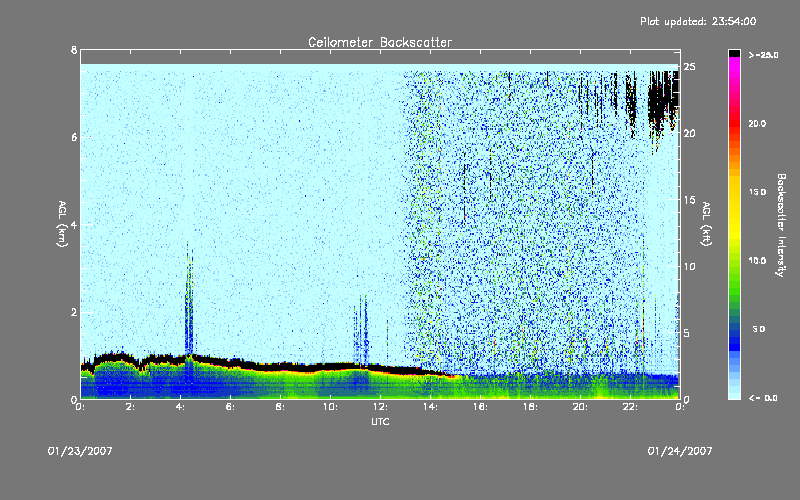Click the '15.0' colorbar tick label
Viewport: 800px width, 500px height.
(757, 192)
